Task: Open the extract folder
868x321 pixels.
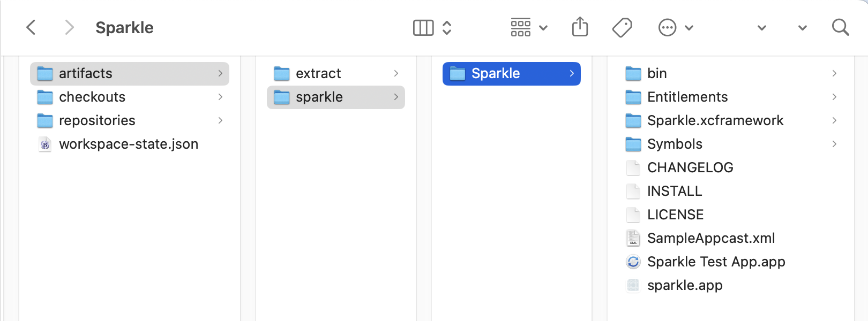Action: click(x=319, y=73)
